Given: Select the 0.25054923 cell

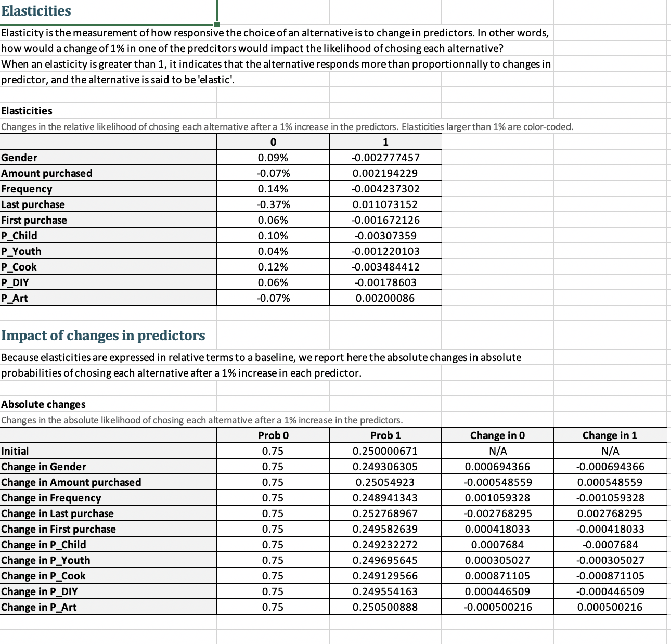Looking at the screenshot, I should 385,482.
